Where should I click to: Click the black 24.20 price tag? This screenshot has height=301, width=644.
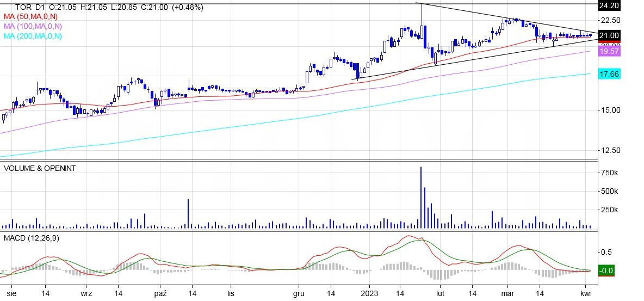[x=609, y=6]
